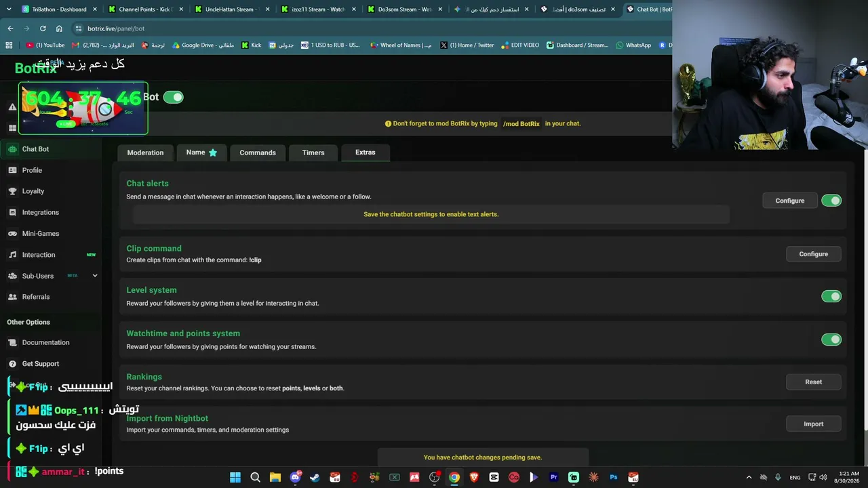The width and height of the screenshot is (868, 488).
Task: Click the ENG language indicator
Action: point(795,477)
